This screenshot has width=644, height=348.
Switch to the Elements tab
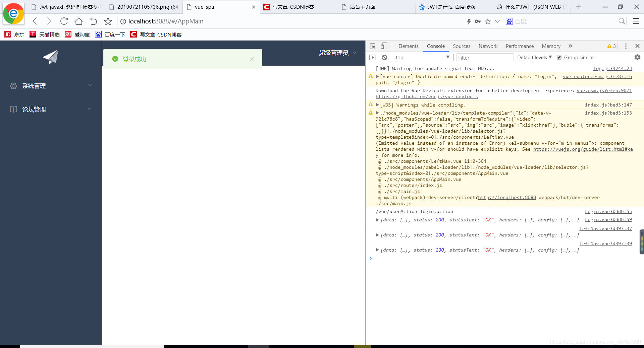(x=408, y=46)
